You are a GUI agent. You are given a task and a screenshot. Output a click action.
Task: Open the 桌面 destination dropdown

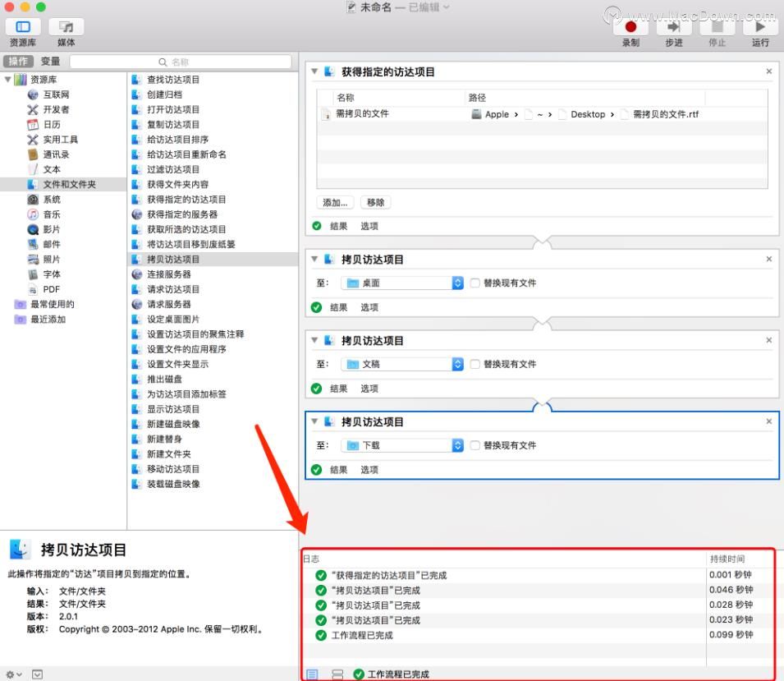click(x=402, y=283)
